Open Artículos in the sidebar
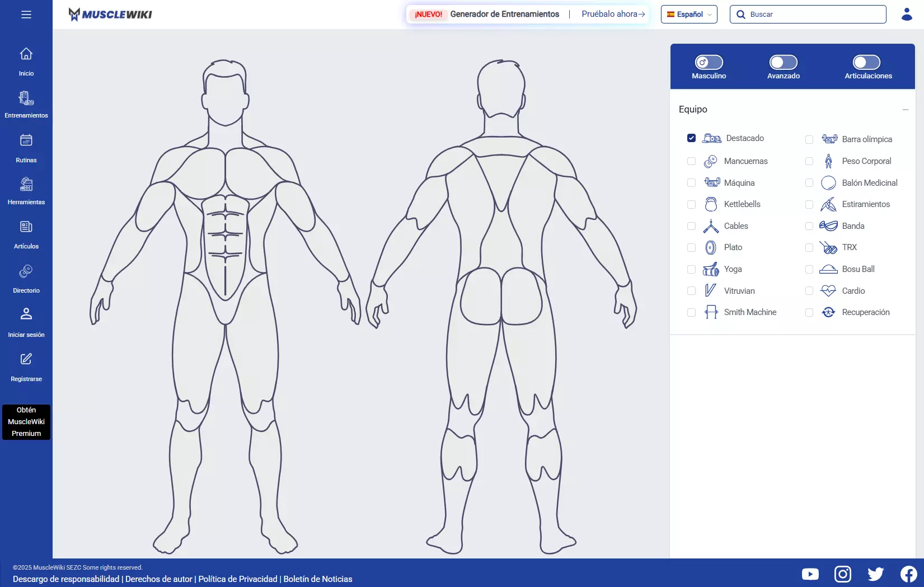924x587 pixels. click(x=26, y=235)
